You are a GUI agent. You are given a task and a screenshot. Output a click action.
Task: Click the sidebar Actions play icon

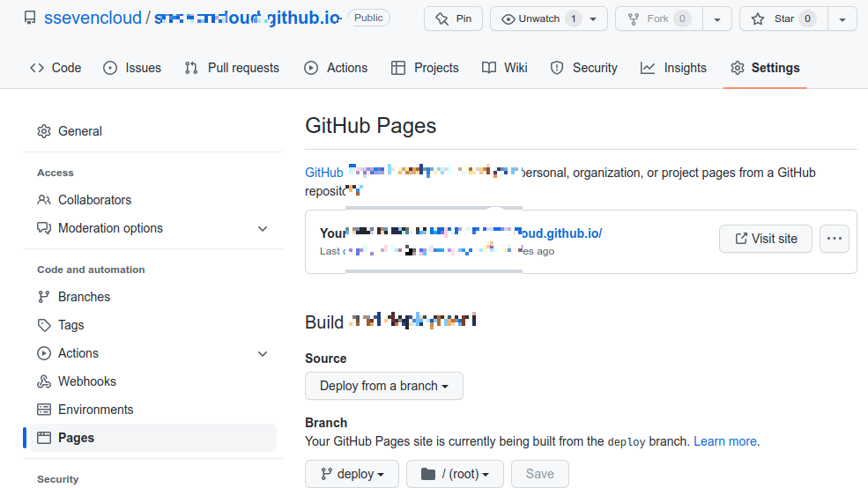tap(44, 353)
